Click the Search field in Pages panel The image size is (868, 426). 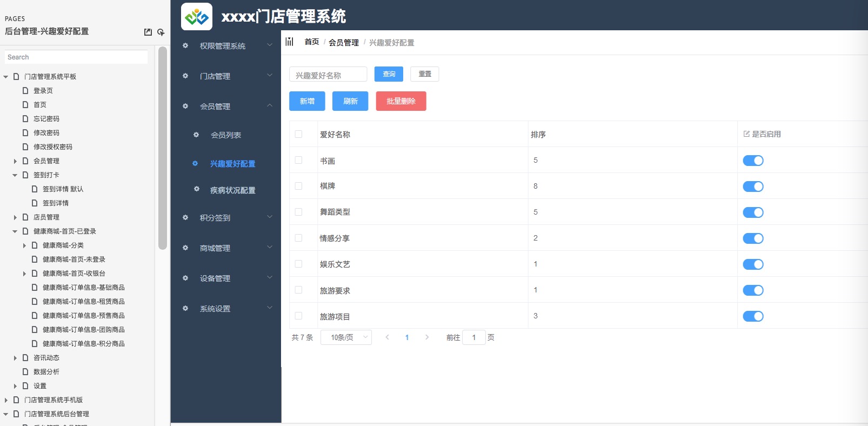pyautogui.click(x=76, y=57)
